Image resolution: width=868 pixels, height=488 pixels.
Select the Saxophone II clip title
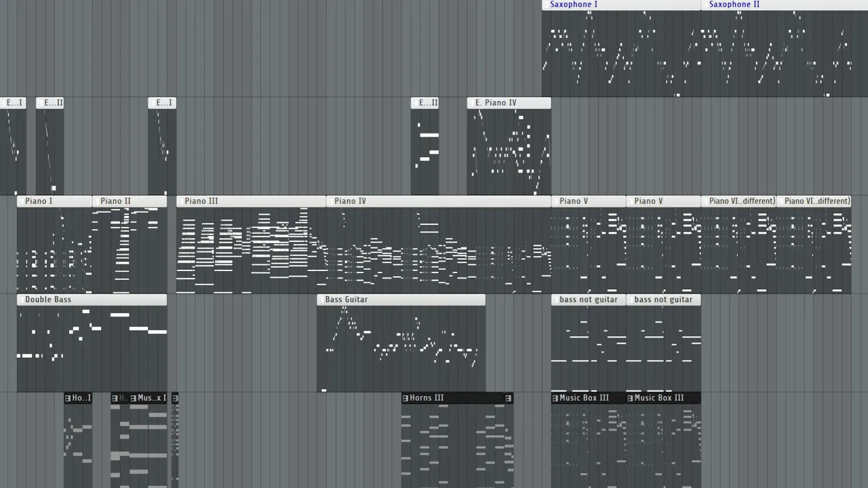coord(734,5)
